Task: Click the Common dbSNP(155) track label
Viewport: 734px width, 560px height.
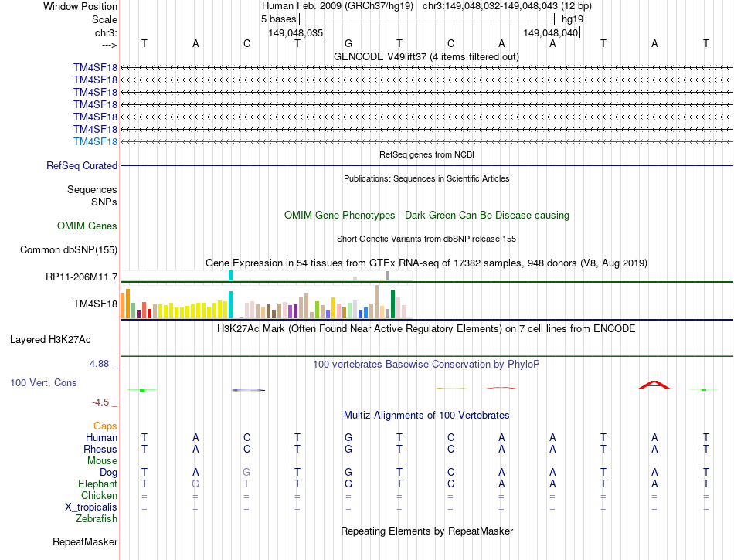Action: 69,249
